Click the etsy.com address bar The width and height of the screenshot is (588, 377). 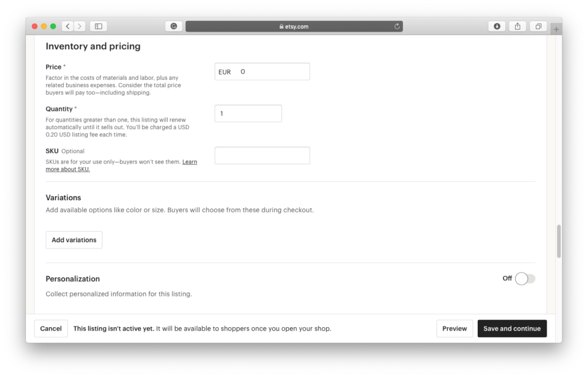(x=293, y=26)
